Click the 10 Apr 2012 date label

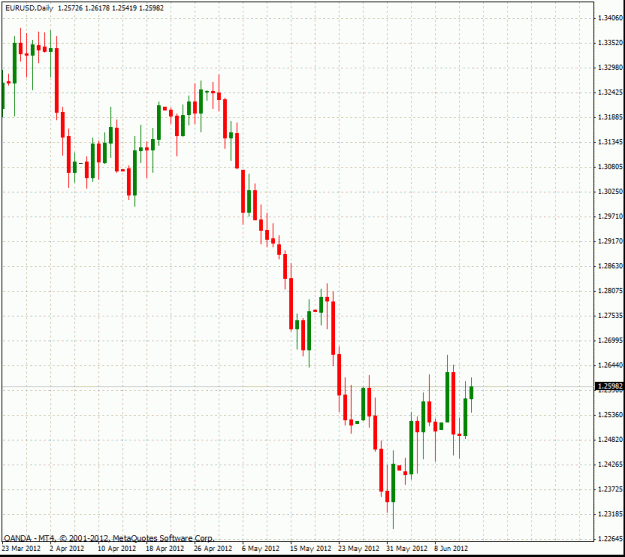[117, 548]
